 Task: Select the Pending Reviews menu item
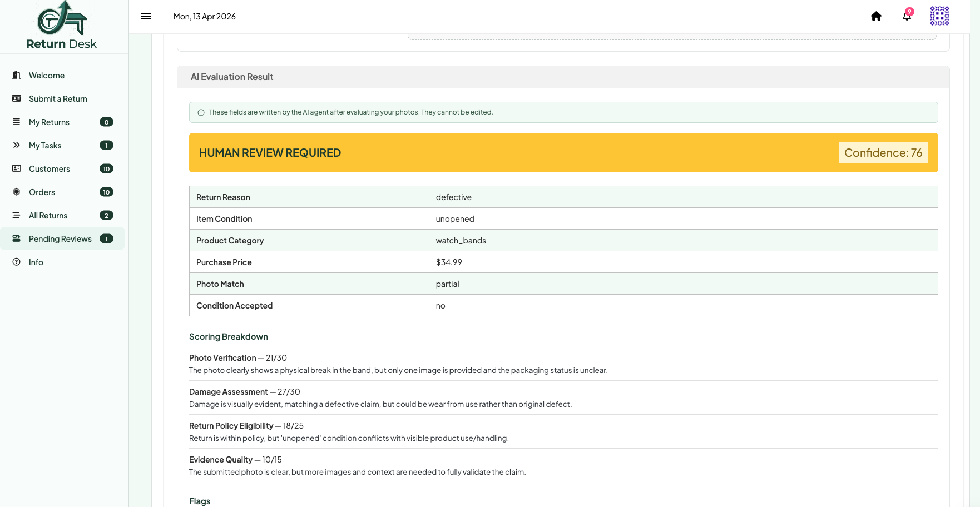click(x=62, y=238)
